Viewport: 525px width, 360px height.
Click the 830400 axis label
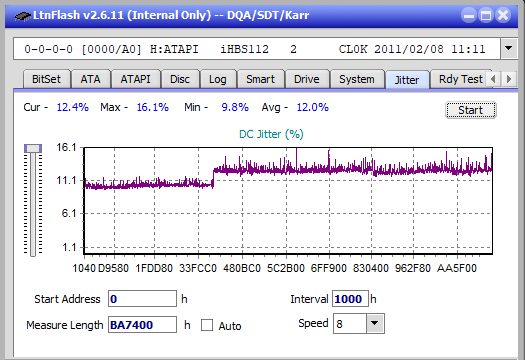click(x=371, y=268)
